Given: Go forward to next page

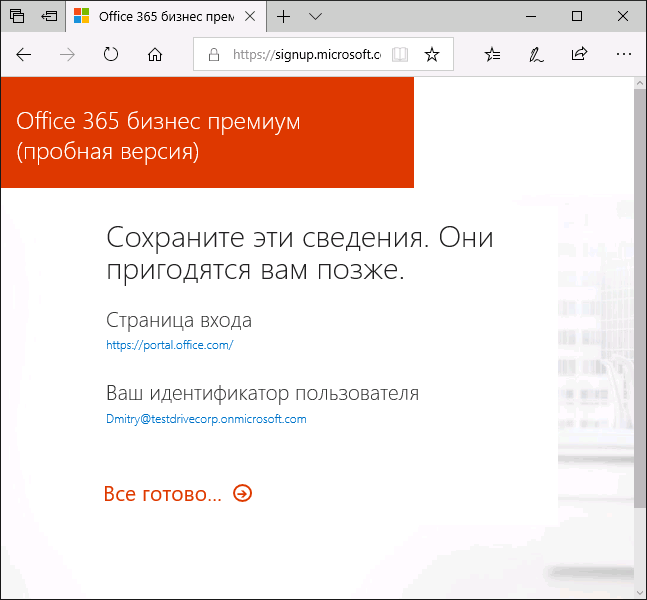Looking at the screenshot, I should click(67, 54).
